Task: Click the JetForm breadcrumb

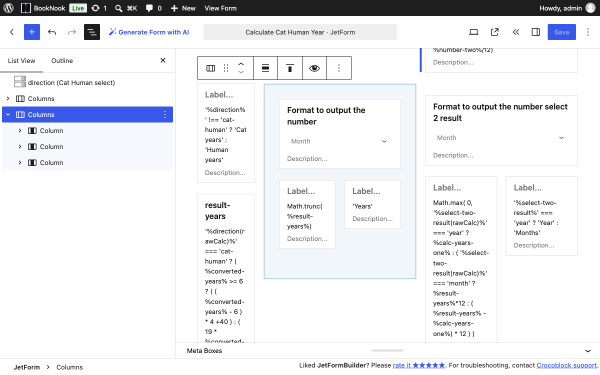Action: (27, 367)
